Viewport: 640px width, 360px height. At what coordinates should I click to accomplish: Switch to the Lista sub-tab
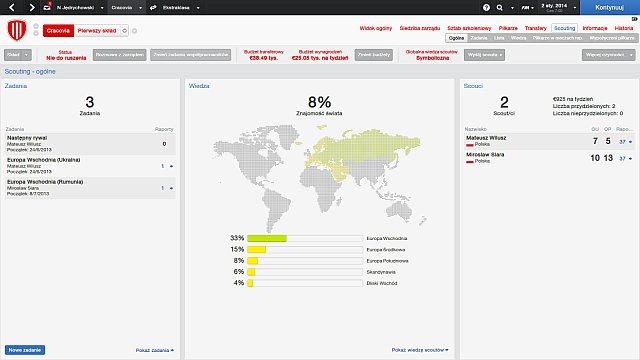tap(499, 38)
